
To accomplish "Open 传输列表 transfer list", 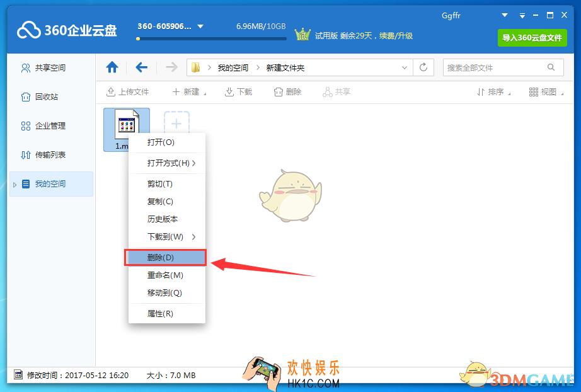I will [x=43, y=155].
